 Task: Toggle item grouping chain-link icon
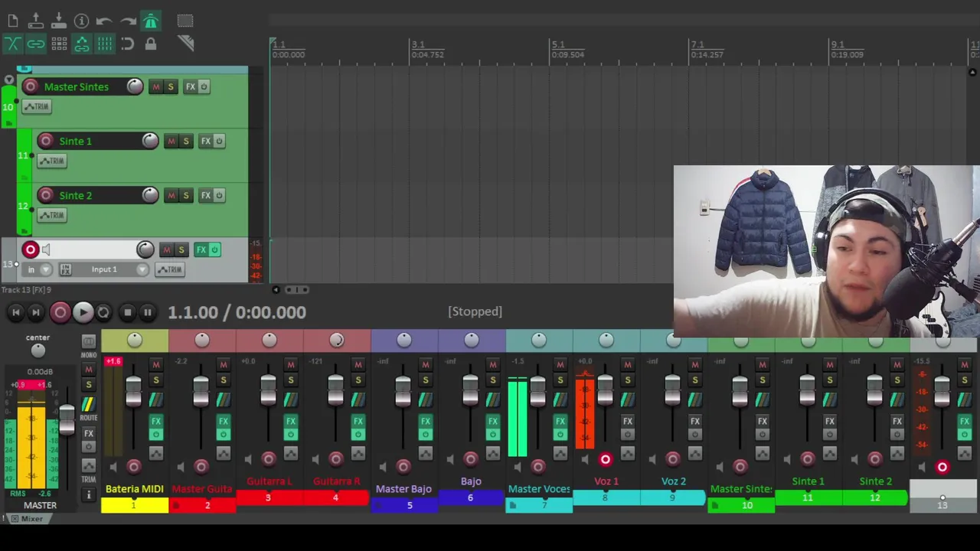click(x=35, y=44)
